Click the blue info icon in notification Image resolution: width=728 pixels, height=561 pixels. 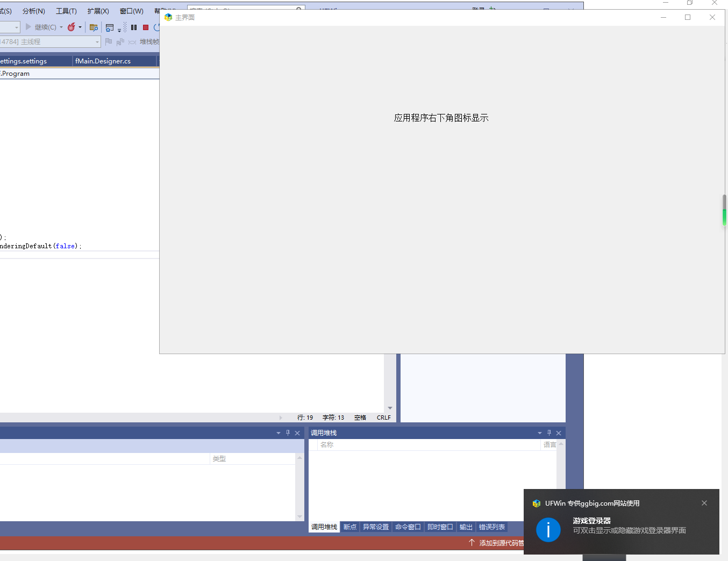[x=548, y=530]
